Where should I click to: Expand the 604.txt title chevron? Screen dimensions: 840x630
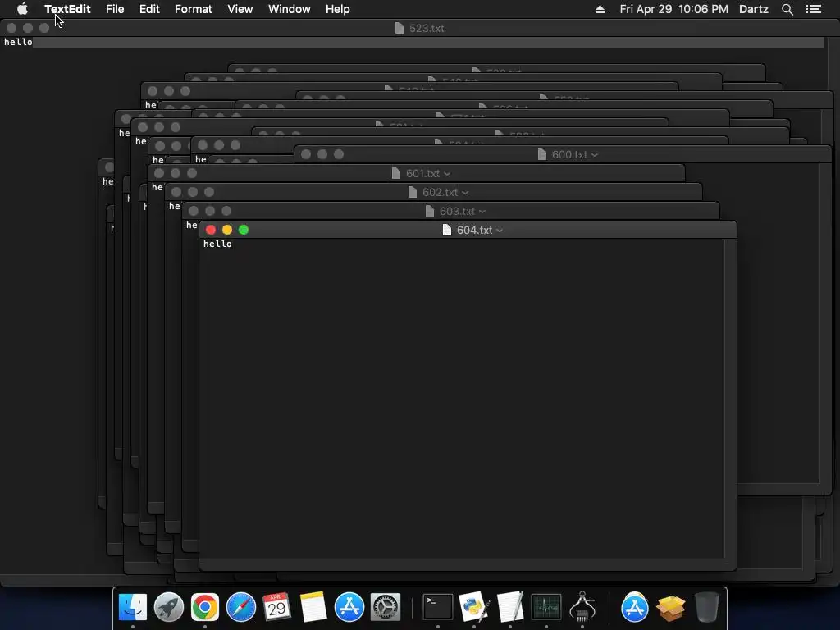point(500,231)
